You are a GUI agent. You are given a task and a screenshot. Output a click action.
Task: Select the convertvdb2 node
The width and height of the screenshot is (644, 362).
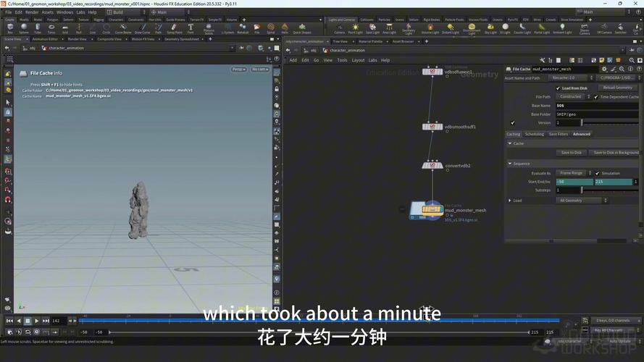click(432, 165)
